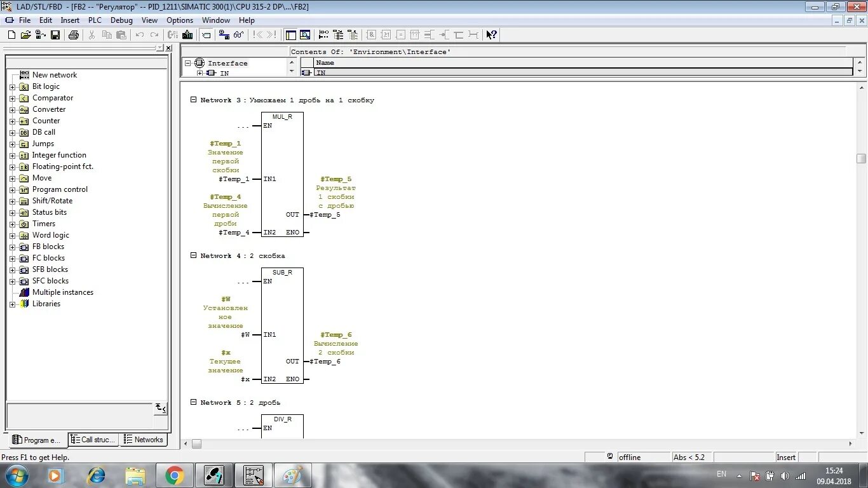Click the EN language indicator in tray

click(721, 474)
